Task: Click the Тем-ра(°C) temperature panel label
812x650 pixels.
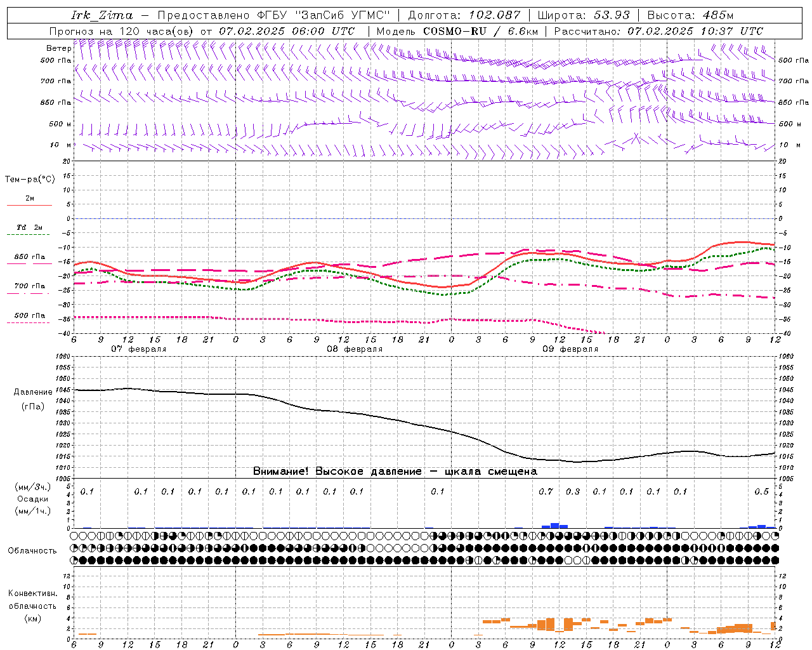Action: coord(30,180)
